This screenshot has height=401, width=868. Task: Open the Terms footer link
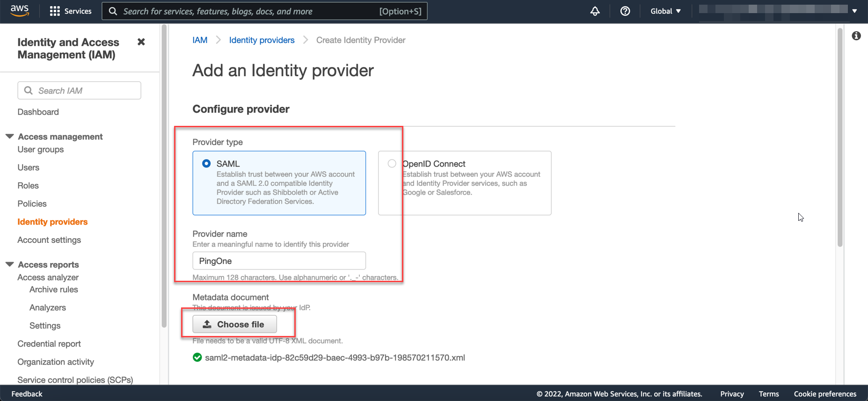pyautogui.click(x=769, y=394)
